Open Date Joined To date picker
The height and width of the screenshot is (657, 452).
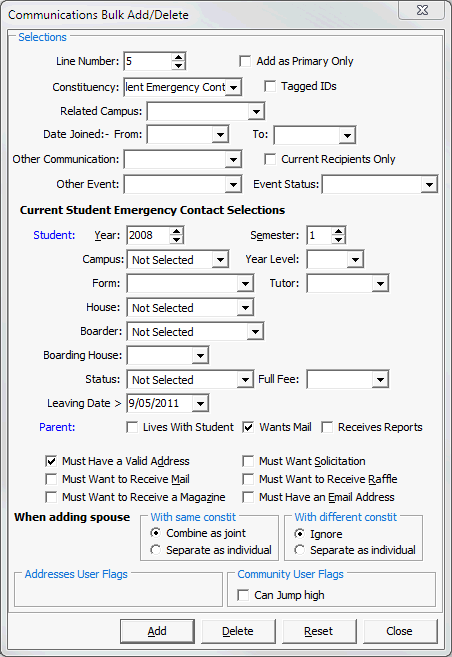(347, 135)
